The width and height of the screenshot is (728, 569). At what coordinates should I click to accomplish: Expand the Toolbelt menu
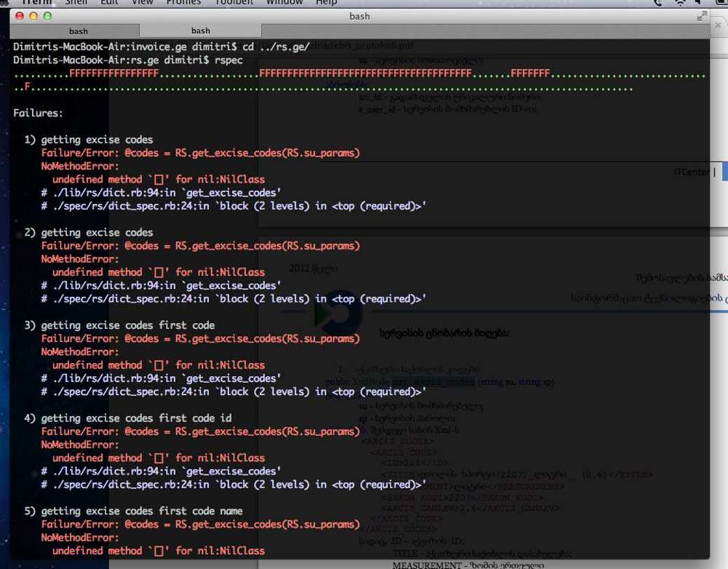[234, 2]
